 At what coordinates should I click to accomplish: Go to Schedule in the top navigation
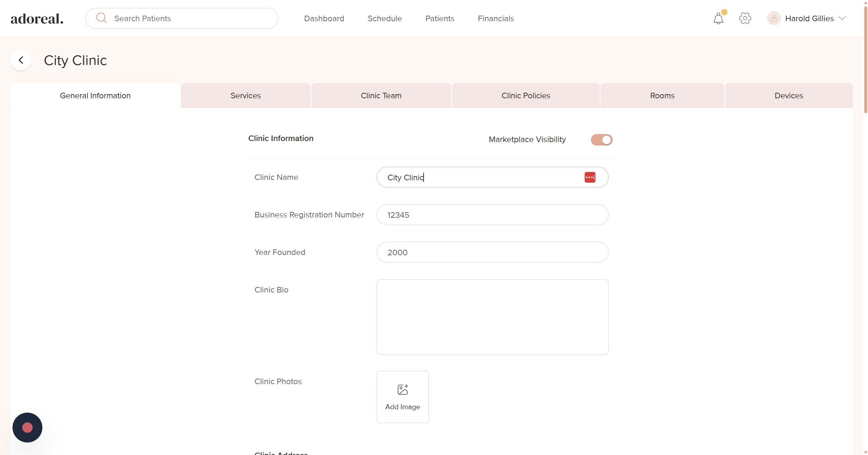385,18
